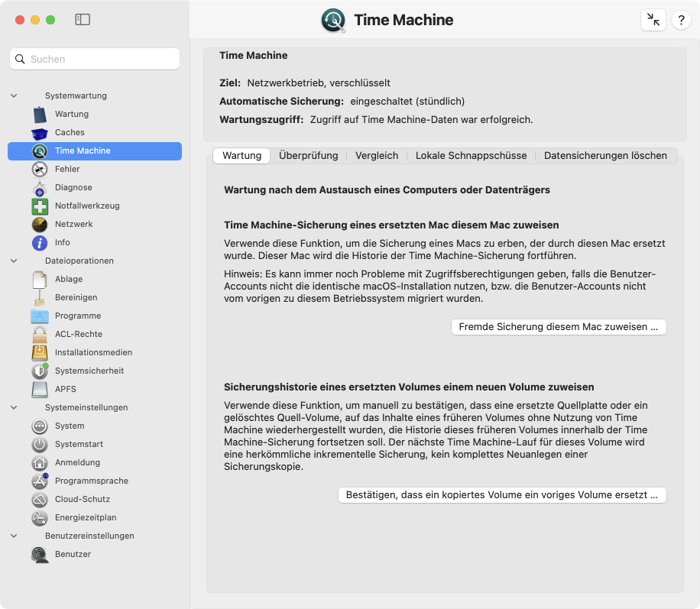Image resolution: width=700 pixels, height=609 pixels.
Task: Open the Energiezeitplan icon
Action: [40, 517]
